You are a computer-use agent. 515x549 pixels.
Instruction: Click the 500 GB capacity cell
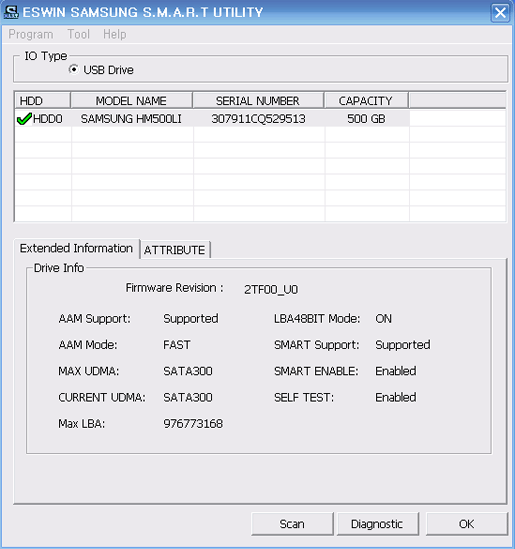coord(366,119)
